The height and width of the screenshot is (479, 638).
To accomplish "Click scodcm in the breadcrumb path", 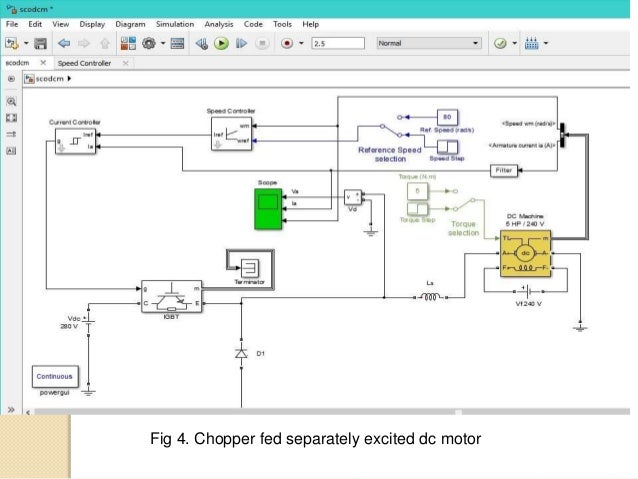I will pos(50,78).
